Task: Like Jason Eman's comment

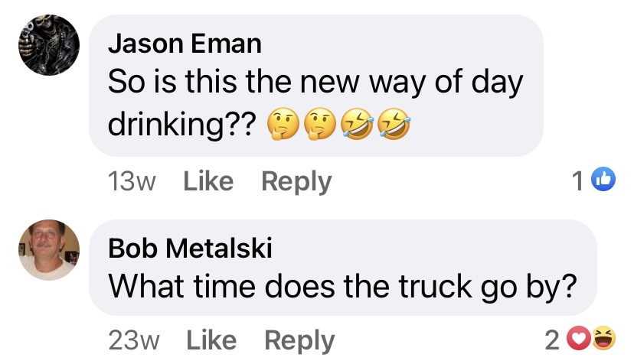Action: point(208,181)
